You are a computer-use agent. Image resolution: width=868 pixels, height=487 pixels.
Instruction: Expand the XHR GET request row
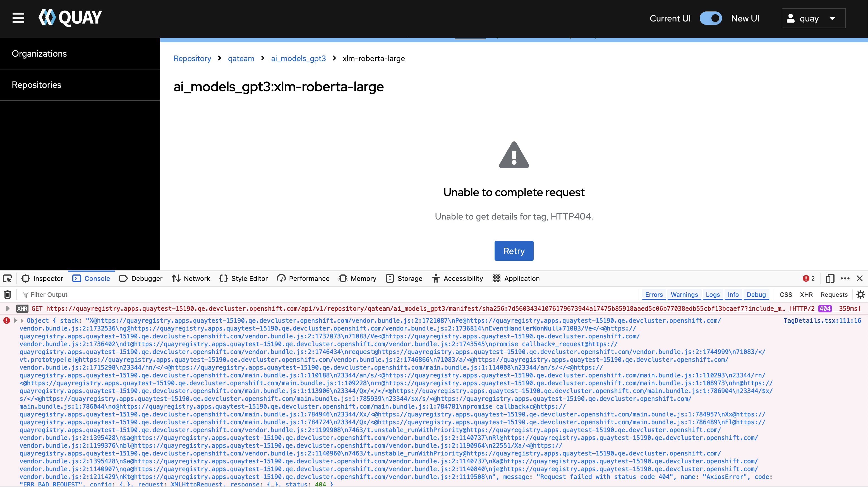coord(8,308)
